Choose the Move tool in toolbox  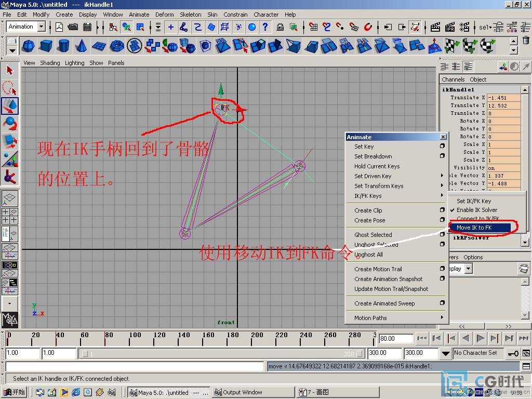pos(9,106)
